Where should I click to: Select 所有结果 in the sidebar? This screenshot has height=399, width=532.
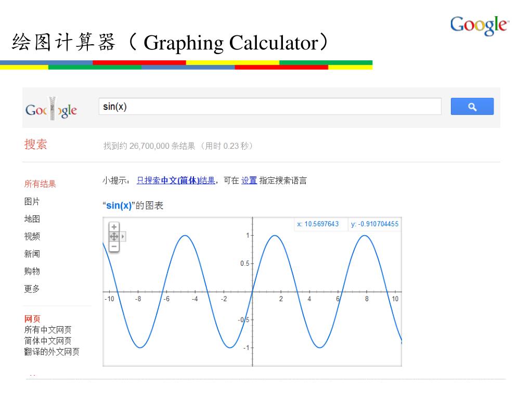pyautogui.click(x=40, y=184)
